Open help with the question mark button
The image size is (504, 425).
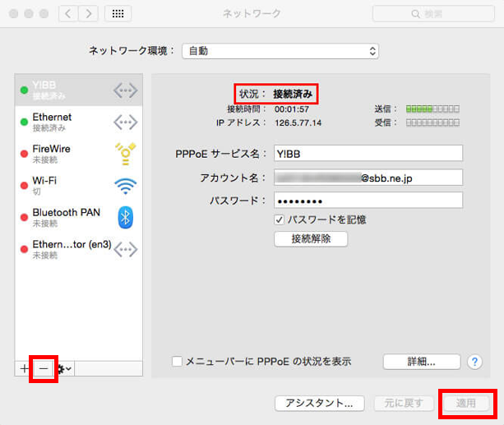point(474,362)
